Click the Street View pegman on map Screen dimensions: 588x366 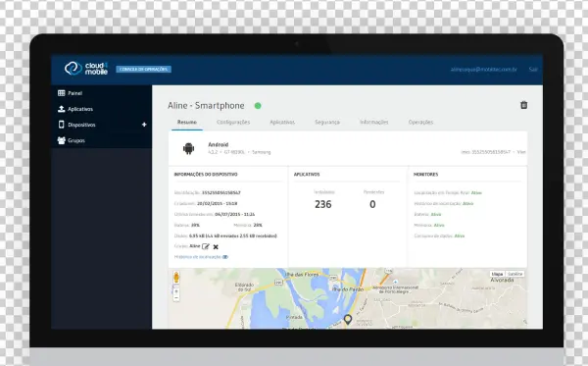(176, 277)
